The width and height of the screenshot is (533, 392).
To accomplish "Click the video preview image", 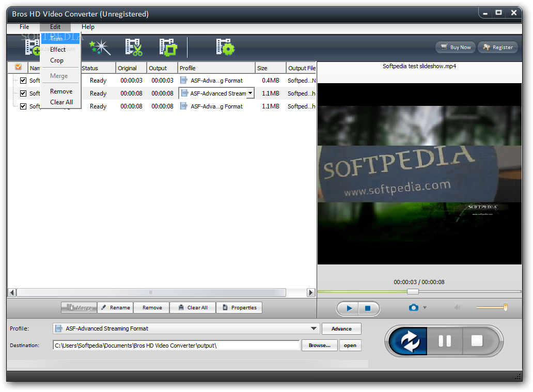I will (x=419, y=174).
